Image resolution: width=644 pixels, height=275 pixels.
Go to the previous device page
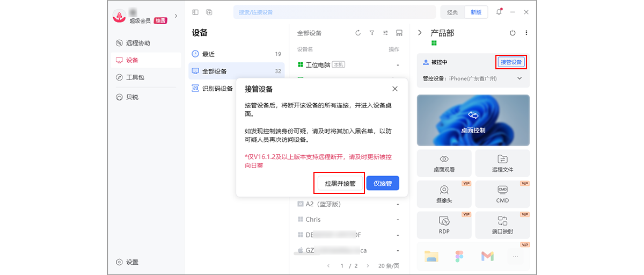[x=328, y=266]
